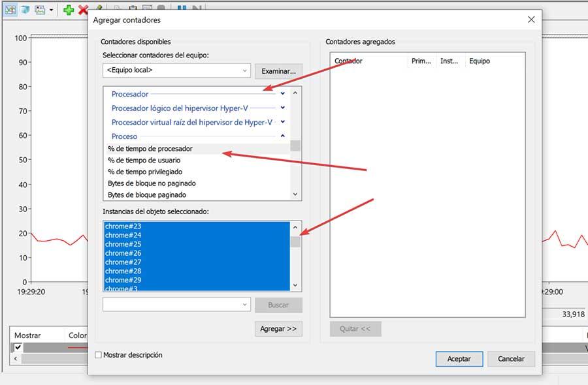Select instance chrome#24
588x385 pixels.
coord(197,235)
